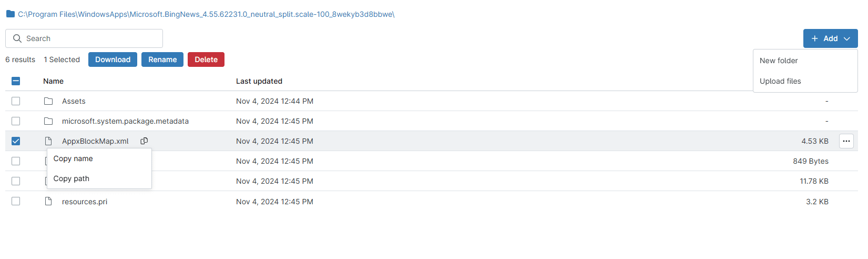Viewport: 868px width, 259px height.
Task: Select the resources.pri row checkbox
Action: [x=16, y=201]
